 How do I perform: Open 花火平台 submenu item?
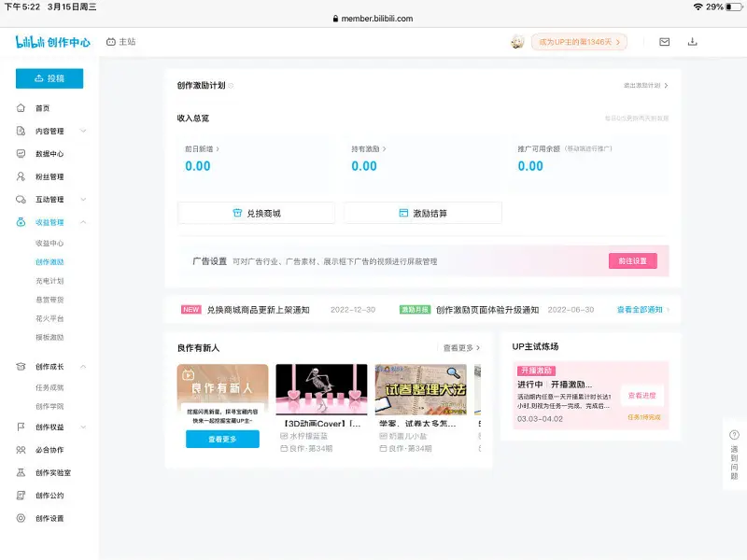pyautogui.click(x=49, y=318)
